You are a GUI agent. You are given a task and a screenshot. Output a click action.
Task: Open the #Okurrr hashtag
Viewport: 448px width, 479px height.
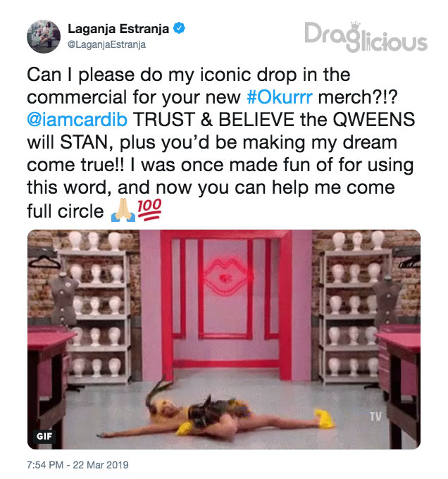click(280, 97)
